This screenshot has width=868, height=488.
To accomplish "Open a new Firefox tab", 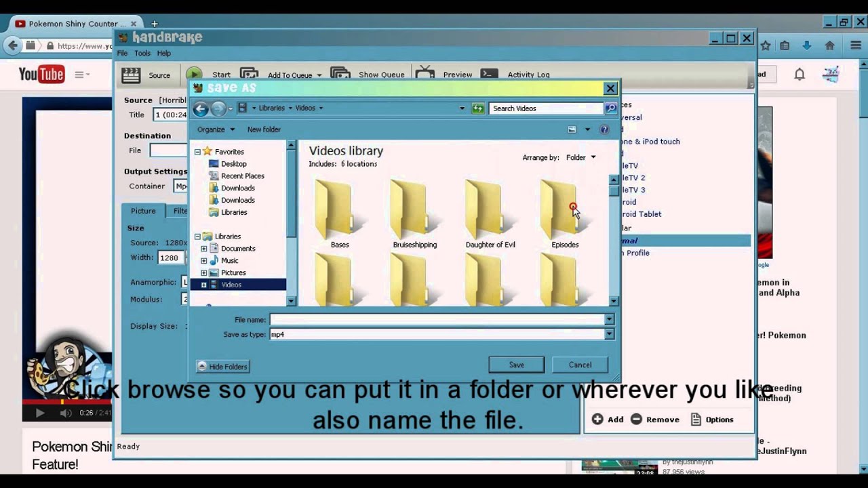I will coord(154,24).
